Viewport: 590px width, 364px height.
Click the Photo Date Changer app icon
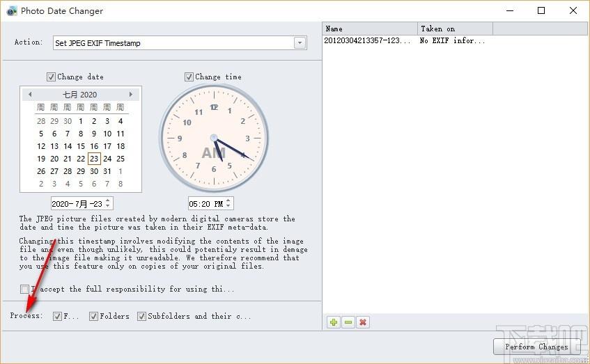point(12,11)
